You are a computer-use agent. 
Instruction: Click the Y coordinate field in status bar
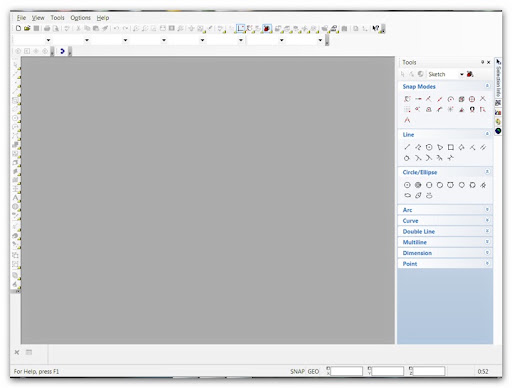[x=388, y=371]
